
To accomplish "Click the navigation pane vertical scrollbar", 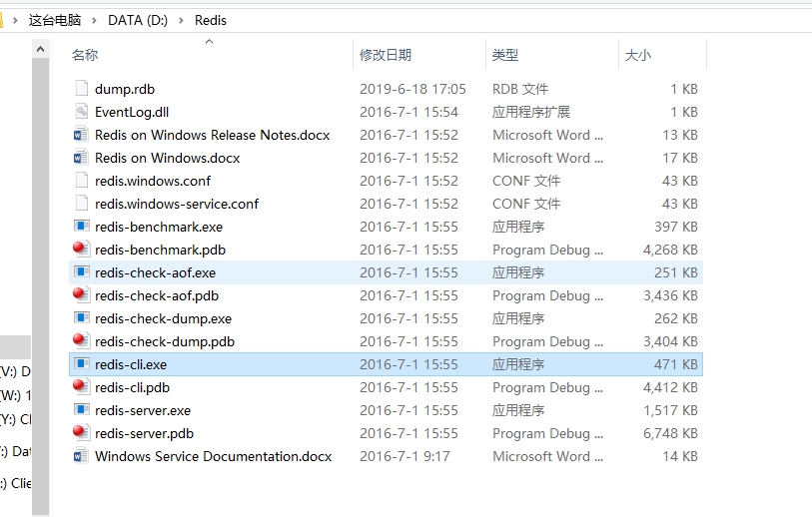I will point(40,286).
